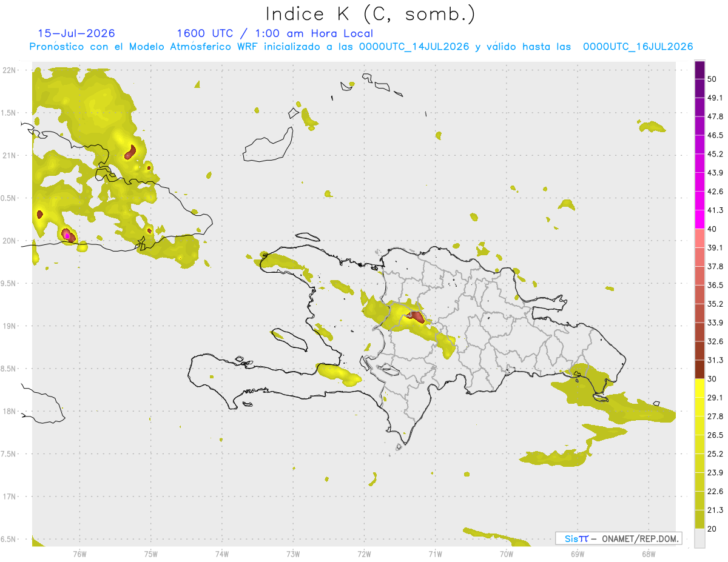Click the color scale value "36.5"

click(x=715, y=285)
